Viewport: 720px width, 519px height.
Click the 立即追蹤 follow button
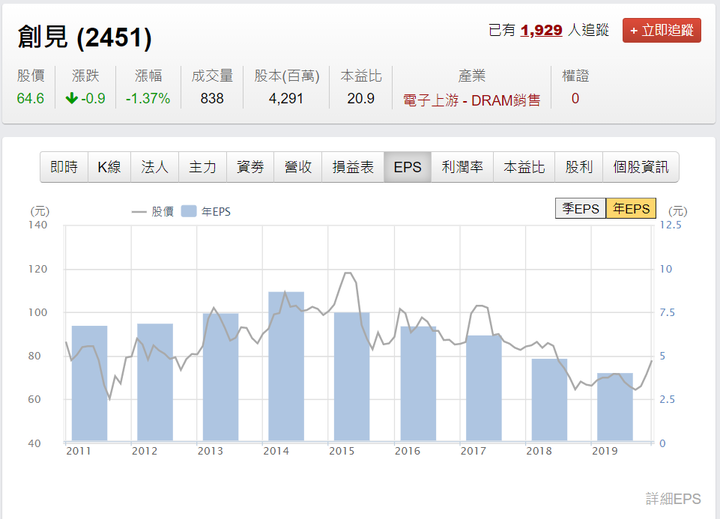661,30
